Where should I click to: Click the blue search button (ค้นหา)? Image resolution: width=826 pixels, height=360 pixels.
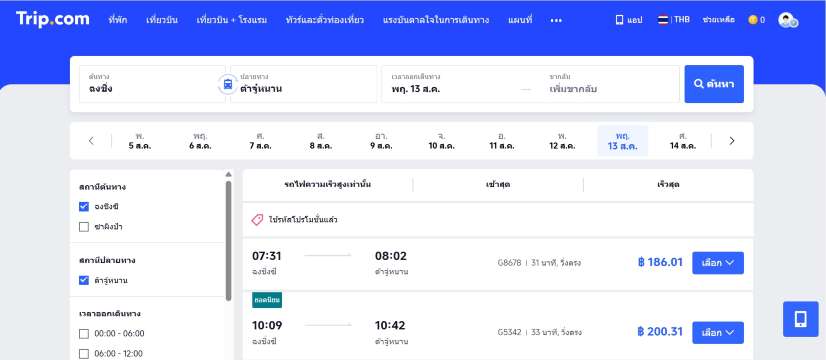[x=714, y=84]
